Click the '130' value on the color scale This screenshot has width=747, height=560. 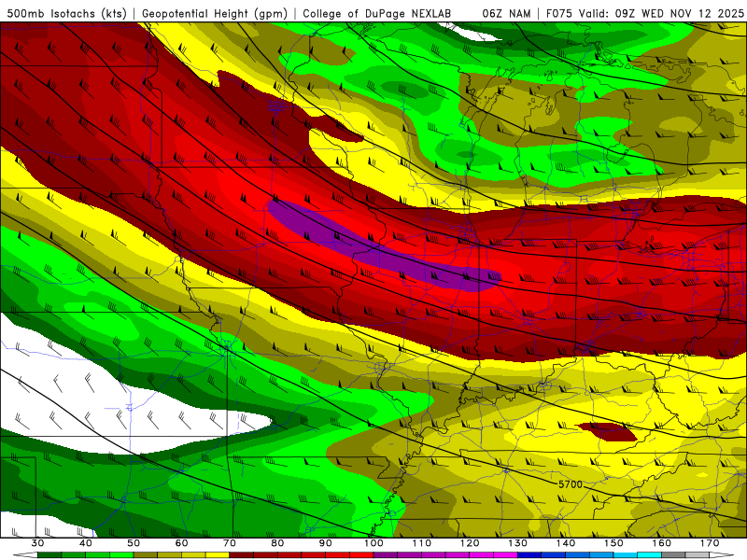click(518, 543)
